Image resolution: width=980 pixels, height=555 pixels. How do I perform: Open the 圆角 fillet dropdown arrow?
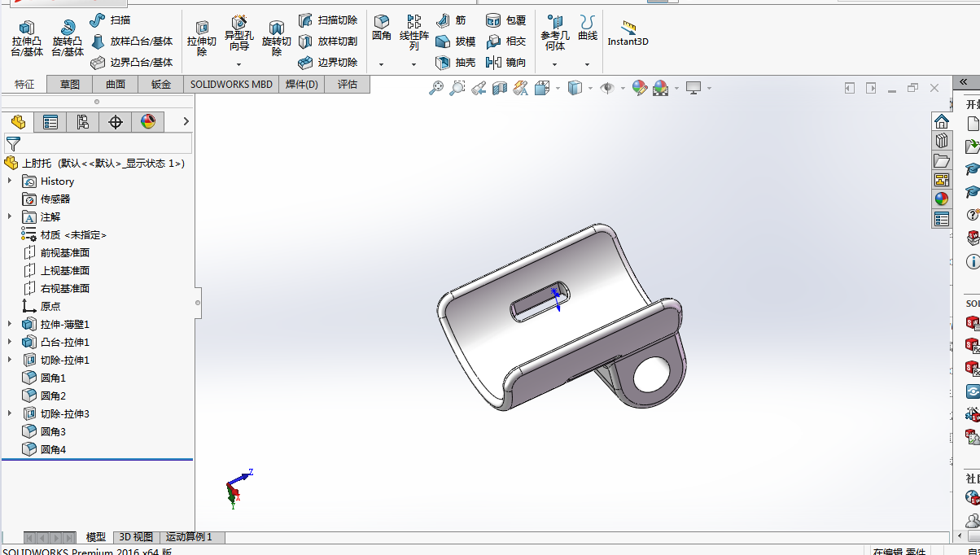pyautogui.click(x=381, y=64)
